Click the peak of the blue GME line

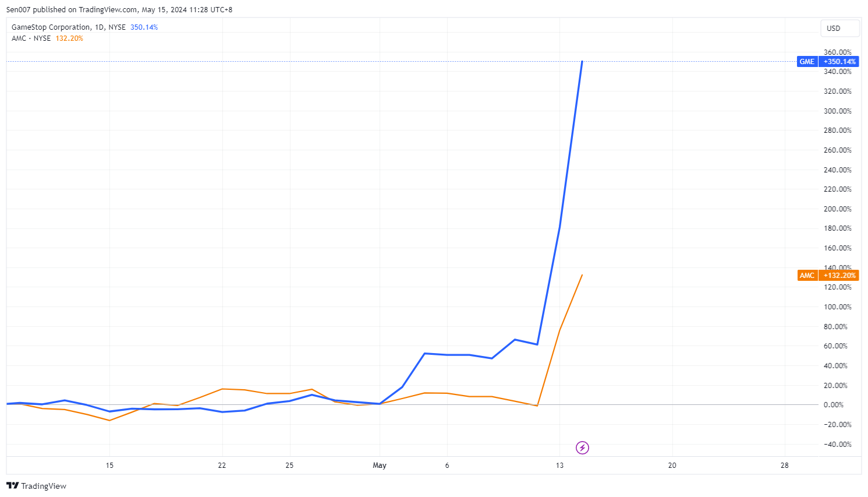[x=582, y=61]
